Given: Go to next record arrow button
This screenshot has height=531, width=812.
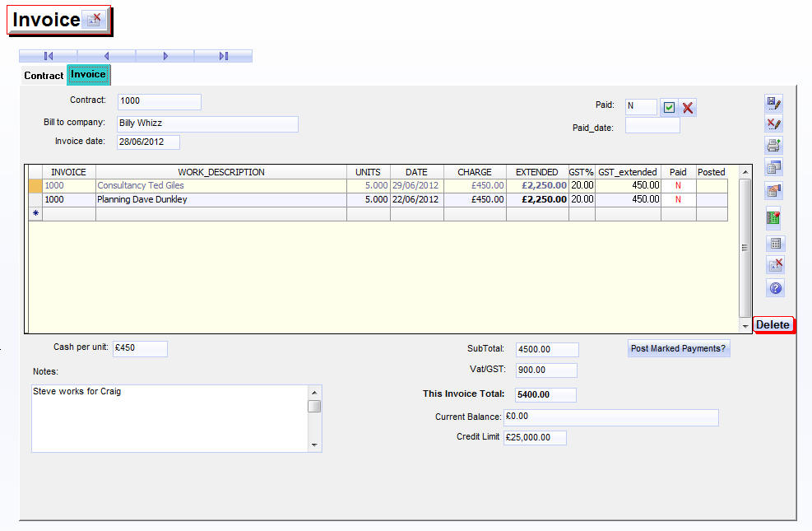Looking at the screenshot, I should point(165,56).
